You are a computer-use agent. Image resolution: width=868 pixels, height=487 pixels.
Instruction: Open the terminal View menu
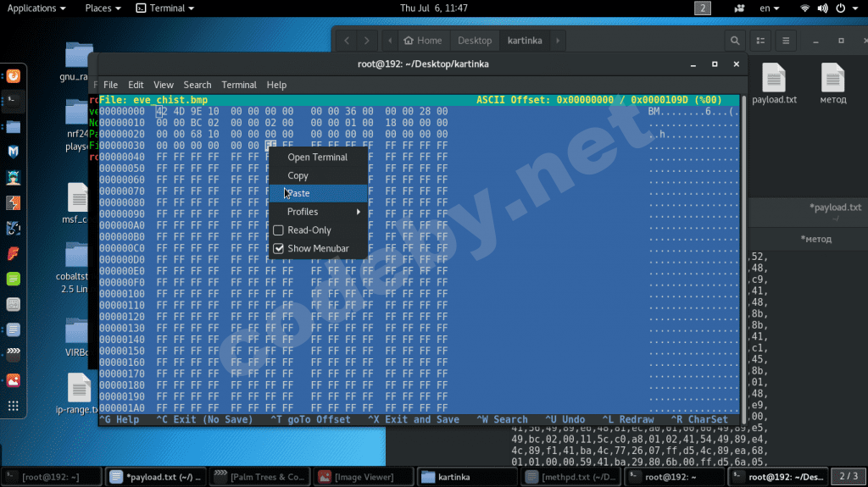click(164, 85)
